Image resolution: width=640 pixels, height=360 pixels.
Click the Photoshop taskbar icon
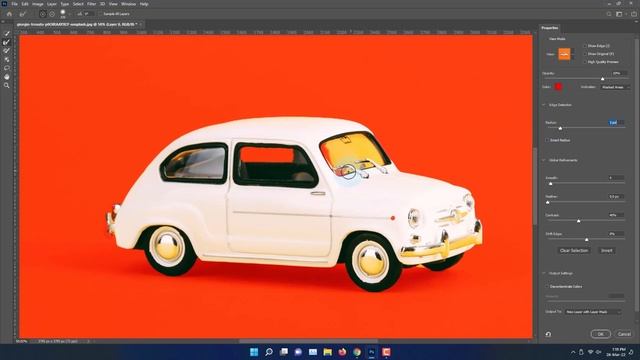(x=372, y=352)
